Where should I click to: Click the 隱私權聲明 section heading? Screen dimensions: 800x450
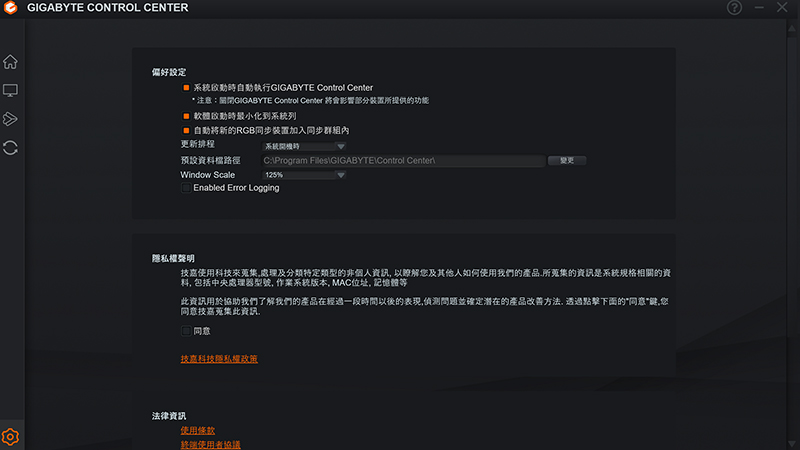(x=173, y=259)
